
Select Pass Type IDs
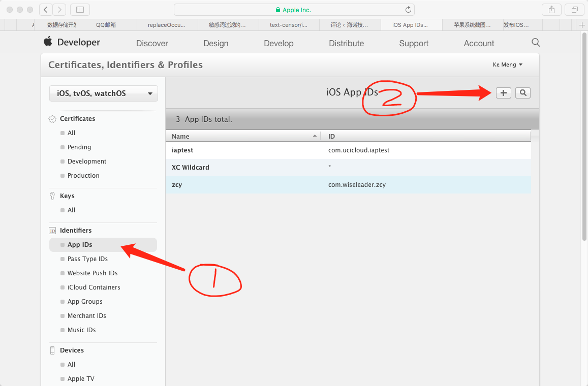coord(87,259)
